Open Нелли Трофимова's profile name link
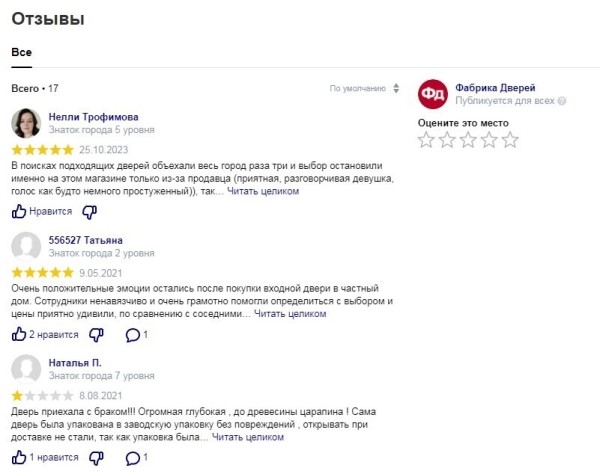The image size is (600, 474). coord(93,116)
